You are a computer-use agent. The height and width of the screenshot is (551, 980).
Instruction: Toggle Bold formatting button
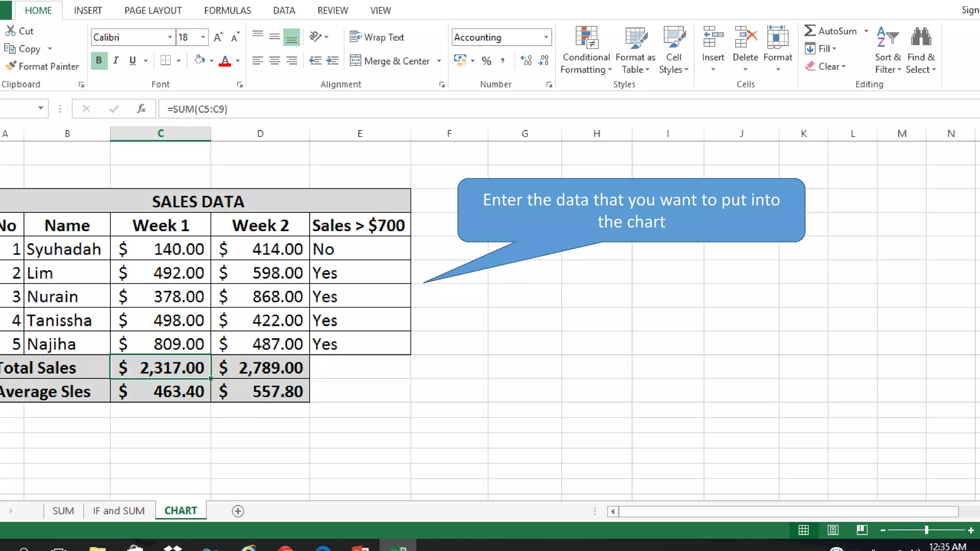click(99, 60)
